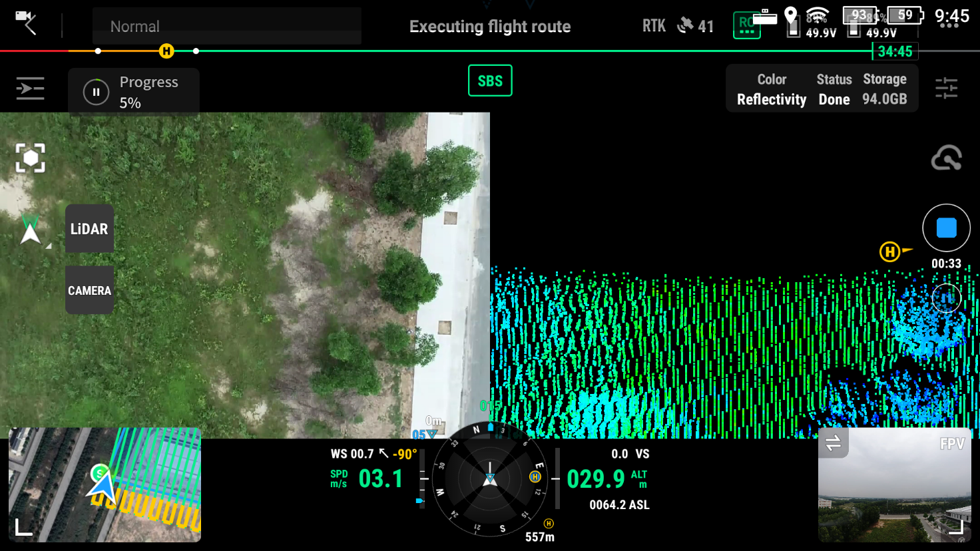Change the Color Reflectivity setting
980x551 pixels.
pos(772,89)
